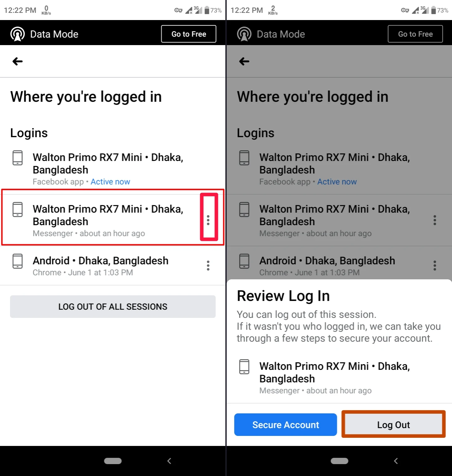Click Go to Free button on left screen
This screenshot has height=476, width=452.
pyautogui.click(x=189, y=34)
